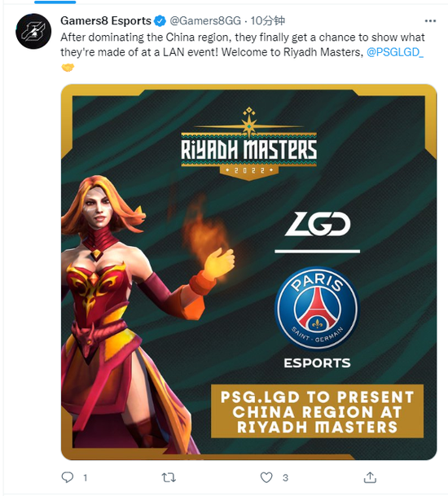Open the @PSGLGD_ mention link
The height and width of the screenshot is (496, 448).
tap(394, 52)
